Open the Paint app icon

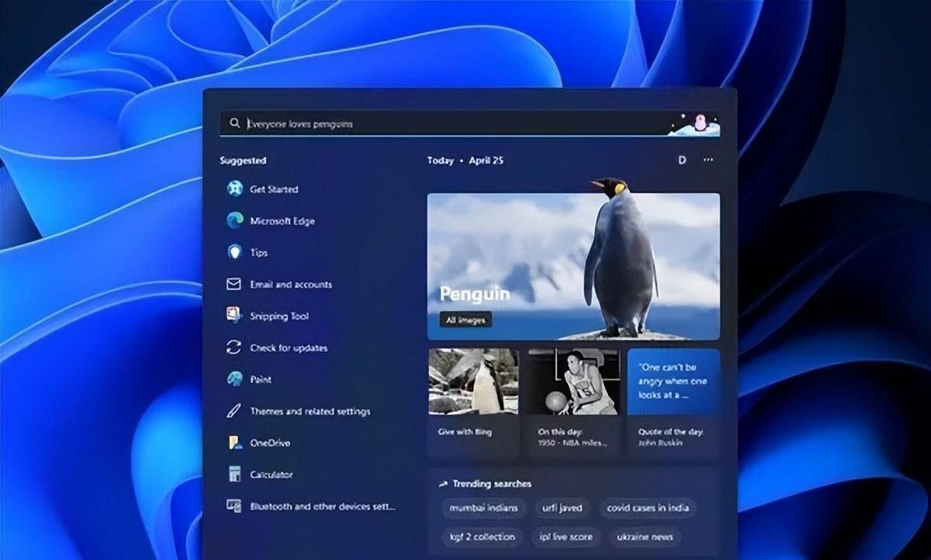234,379
